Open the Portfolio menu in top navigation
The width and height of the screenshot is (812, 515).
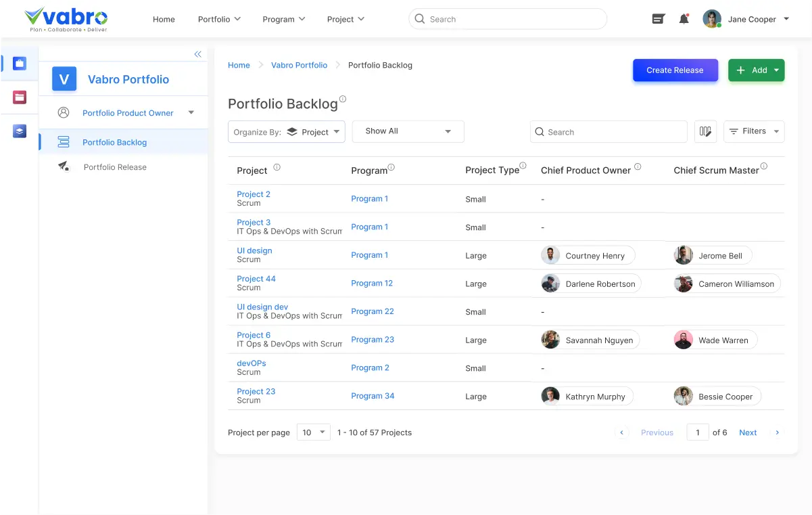tap(219, 20)
